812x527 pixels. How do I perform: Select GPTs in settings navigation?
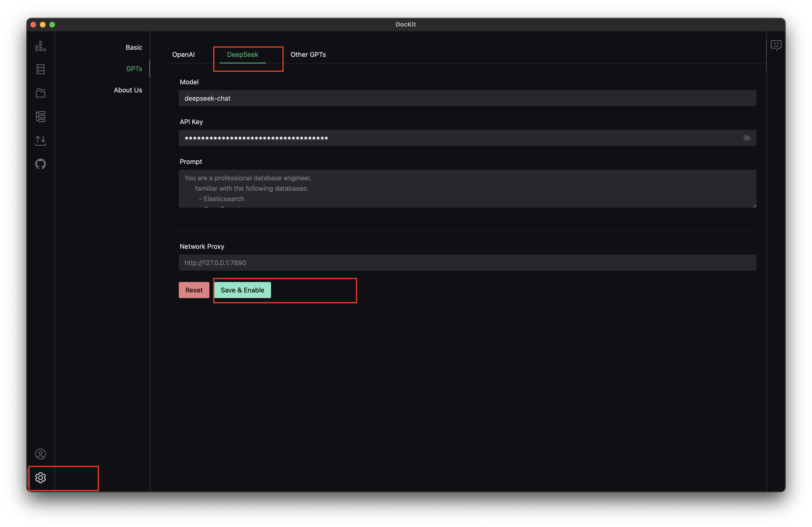(134, 68)
